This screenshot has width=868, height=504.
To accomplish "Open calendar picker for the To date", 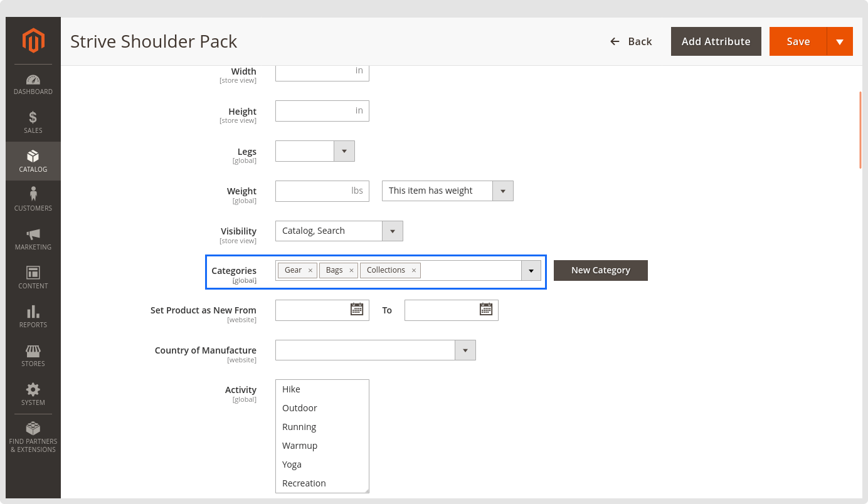I will pyautogui.click(x=485, y=309).
